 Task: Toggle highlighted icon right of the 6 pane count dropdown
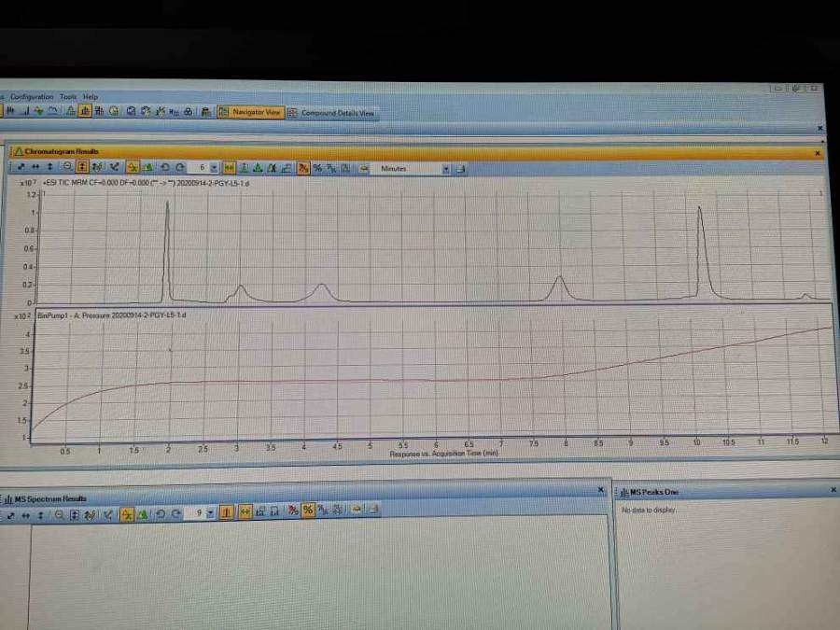click(230, 168)
